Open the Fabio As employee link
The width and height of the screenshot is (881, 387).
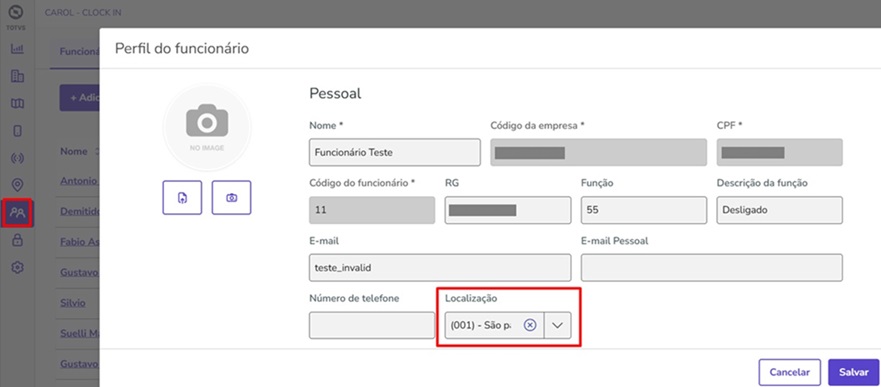coord(79,242)
